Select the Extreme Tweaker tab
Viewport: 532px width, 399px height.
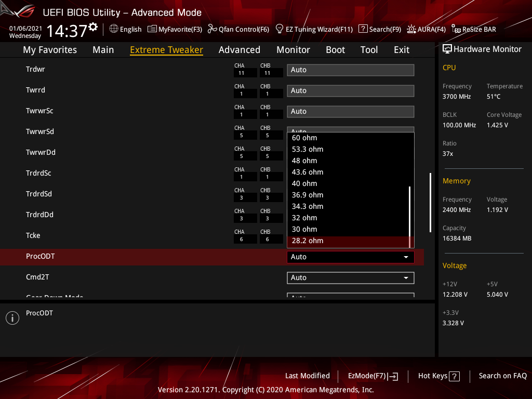click(x=166, y=50)
